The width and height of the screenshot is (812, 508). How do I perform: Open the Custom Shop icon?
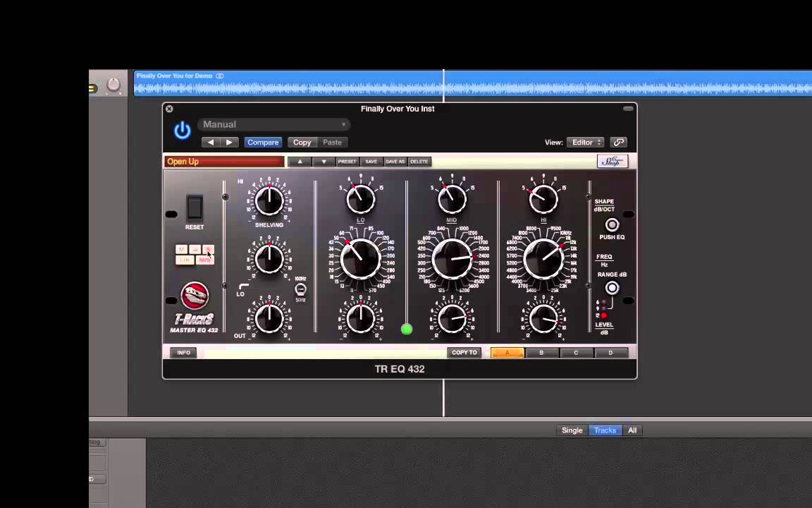click(x=612, y=161)
